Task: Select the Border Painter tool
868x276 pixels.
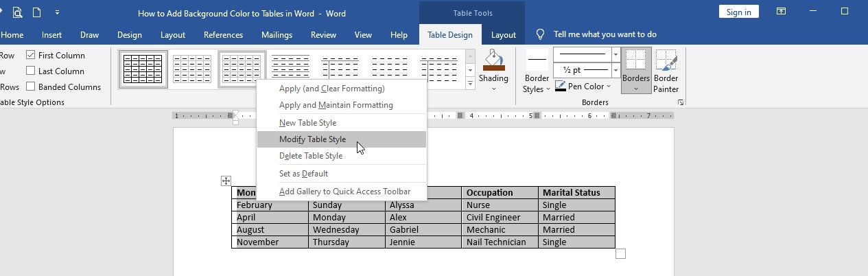Action: tap(666, 71)
